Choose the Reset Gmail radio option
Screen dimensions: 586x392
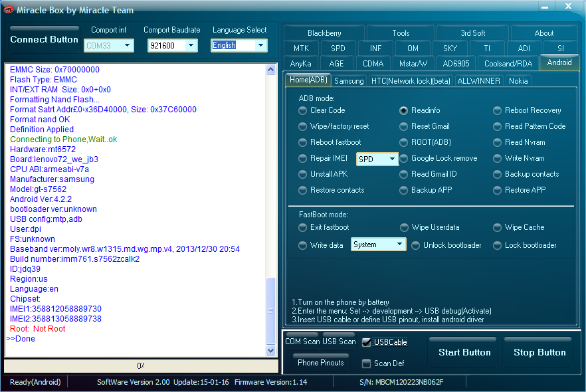point(403,127)
